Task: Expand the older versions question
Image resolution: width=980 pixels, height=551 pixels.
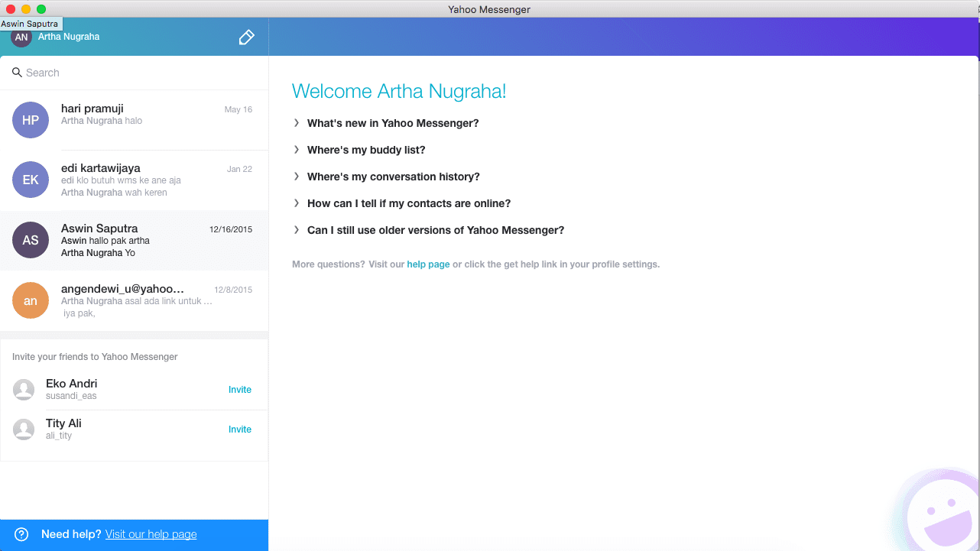Action: pyautogui.click(x=435, y=230)
